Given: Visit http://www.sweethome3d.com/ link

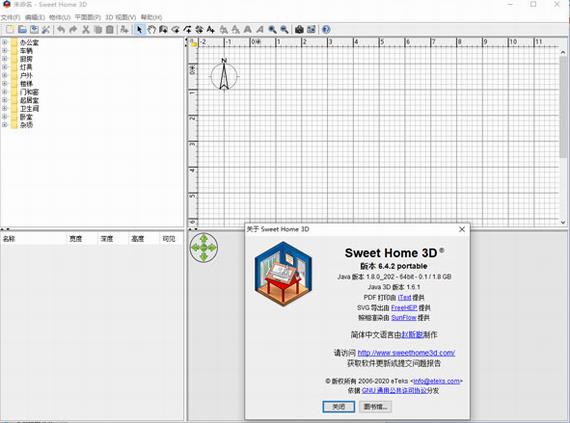Looking at the screenshot, I should [406, 352].
